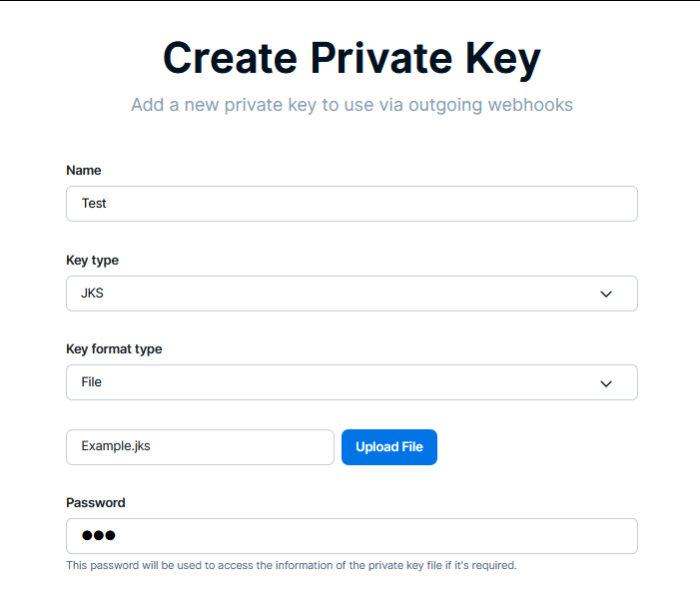Click the Key format type label

114,349
